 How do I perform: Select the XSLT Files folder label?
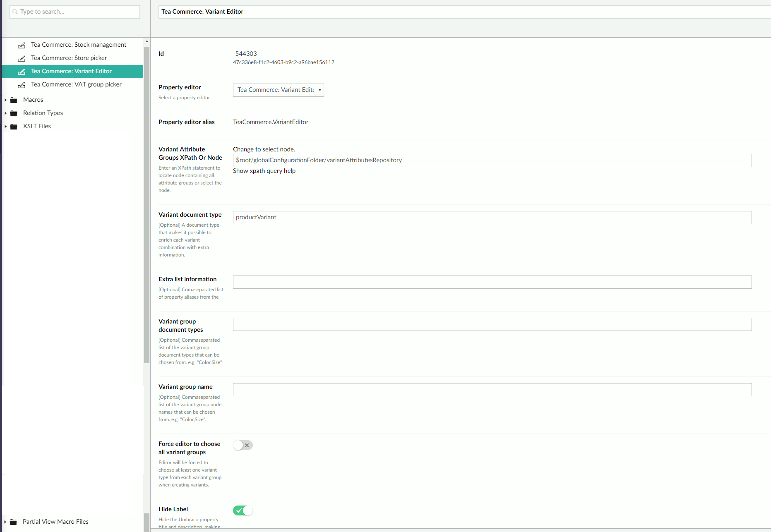37,126
